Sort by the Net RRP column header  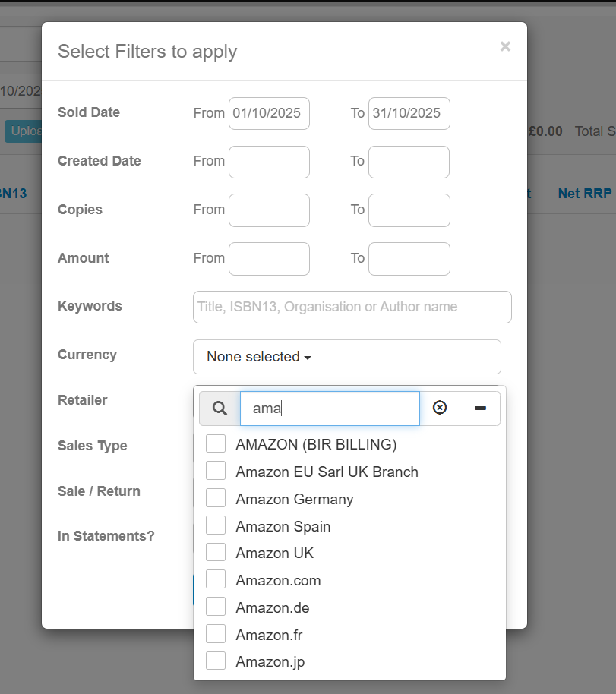[584, 194]
